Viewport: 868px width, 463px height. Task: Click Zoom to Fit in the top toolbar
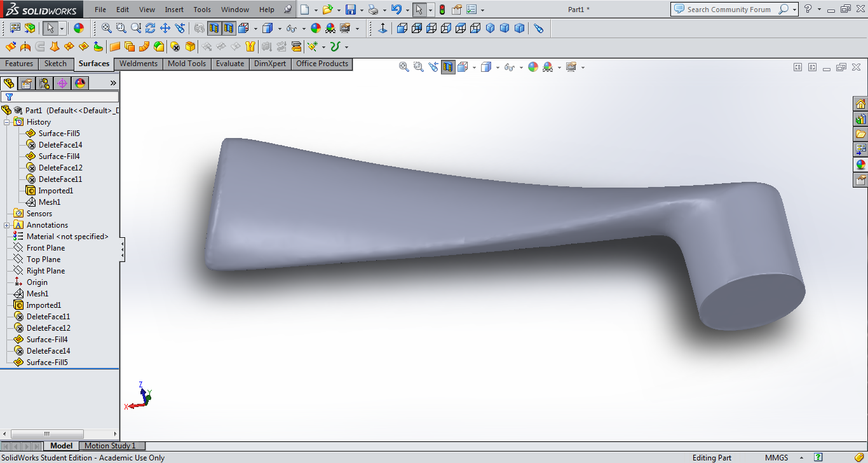click(107, 29)
